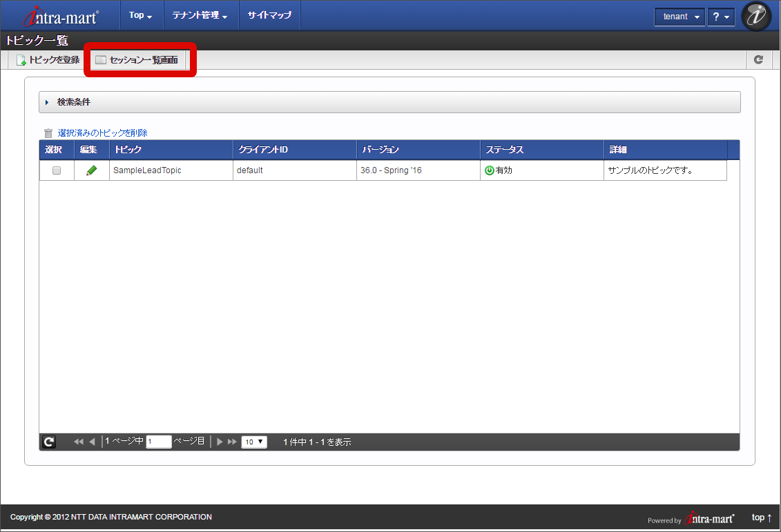Check the selection checkbox for SampleLeadTopic
The image size is (781, 532).
click(56, 170)
